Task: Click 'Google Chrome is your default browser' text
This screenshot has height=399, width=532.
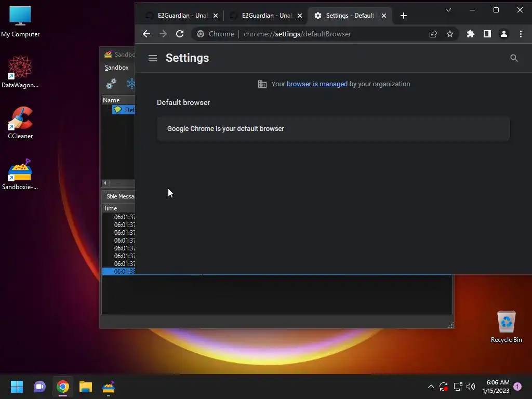Action: 225,129
